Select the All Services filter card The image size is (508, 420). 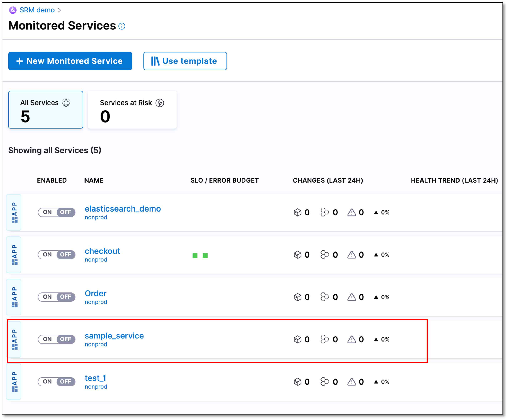coord(45,110)
